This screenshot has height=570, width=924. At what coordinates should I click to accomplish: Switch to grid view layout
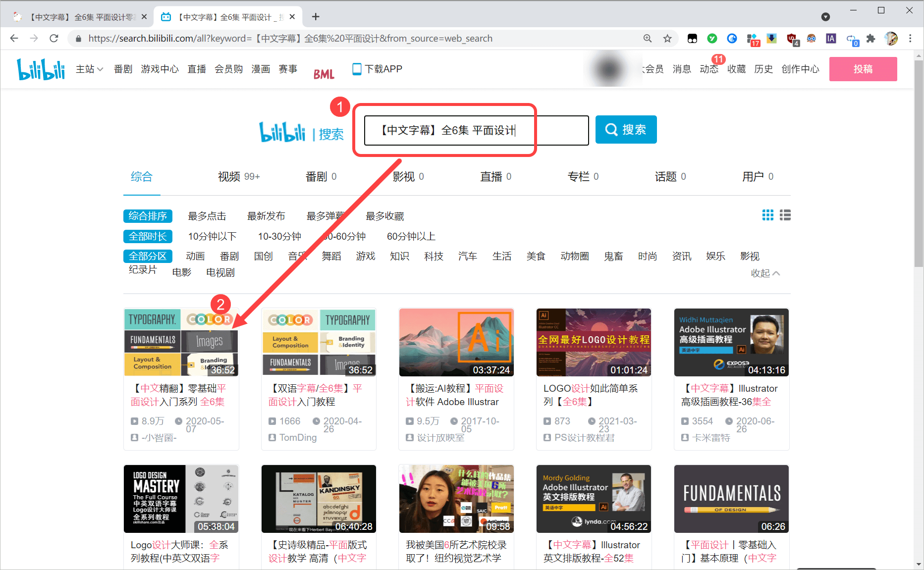(x=767, y=215)
